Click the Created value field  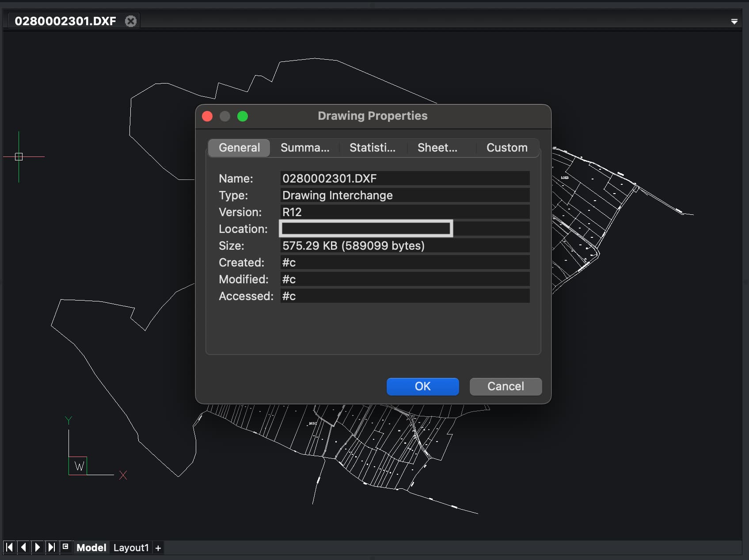tap(405, 262)
